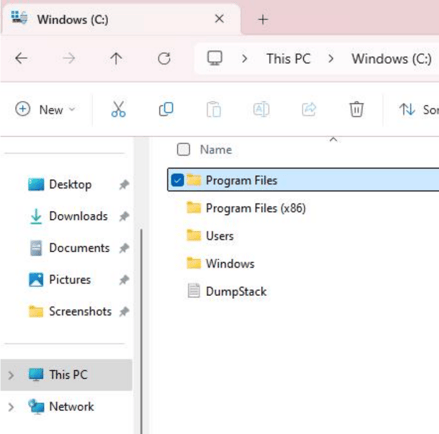Toggle the select-all checkbox beside Name
Screen dimensions: 439x434
pos(183,150)
